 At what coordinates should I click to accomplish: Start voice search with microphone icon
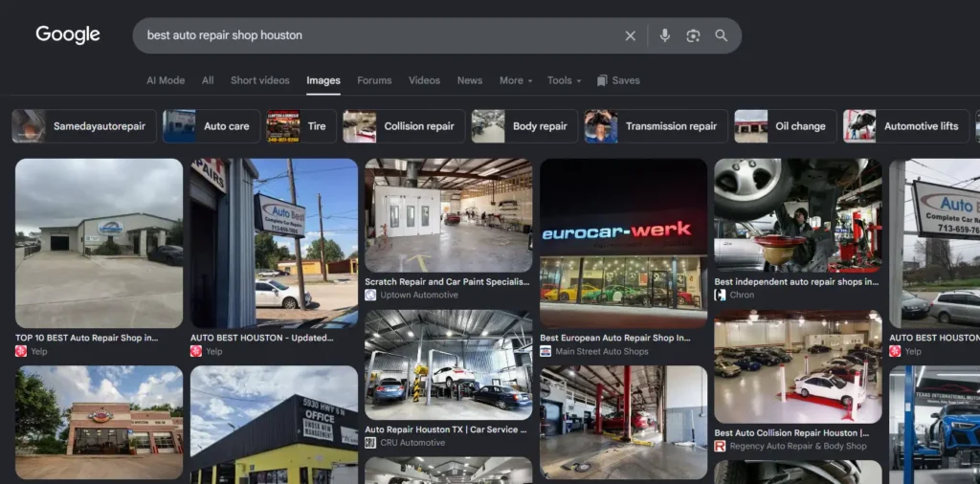tap(665, 35)
